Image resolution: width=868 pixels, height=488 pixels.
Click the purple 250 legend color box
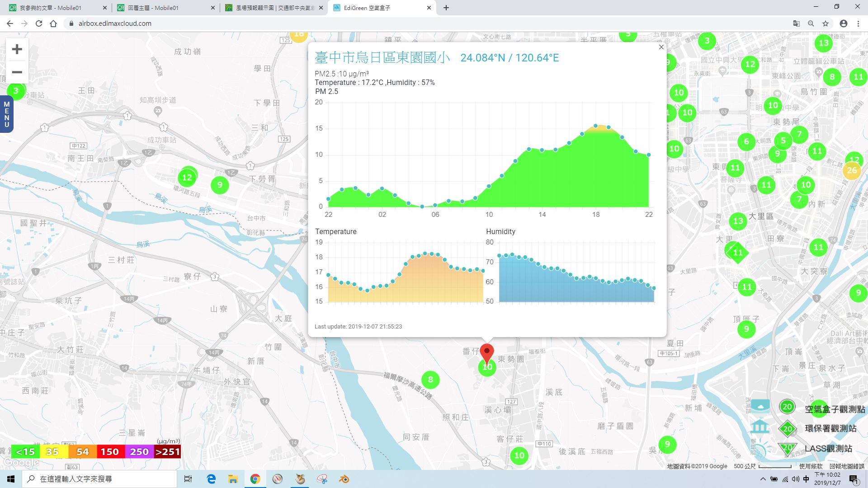(139, 452)
